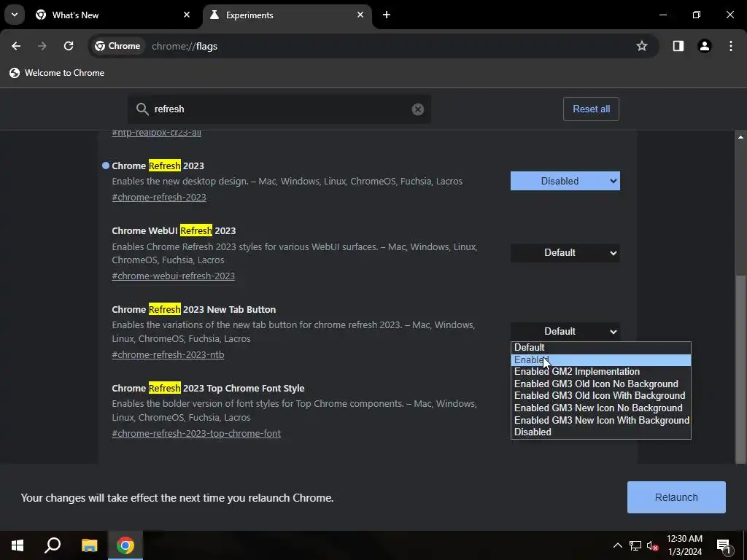The width and height of the screenshot is (747, 560).
Task: Click the page vertical scrollbar thumb
Action: point(740,369)
